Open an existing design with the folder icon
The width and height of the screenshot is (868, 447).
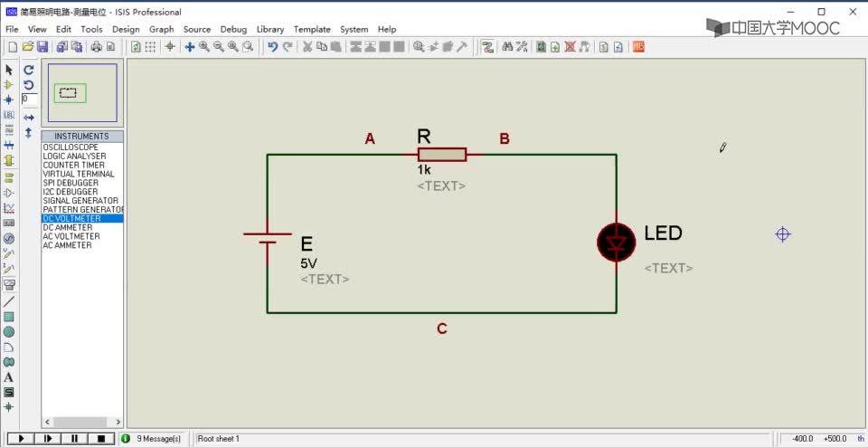28,47
